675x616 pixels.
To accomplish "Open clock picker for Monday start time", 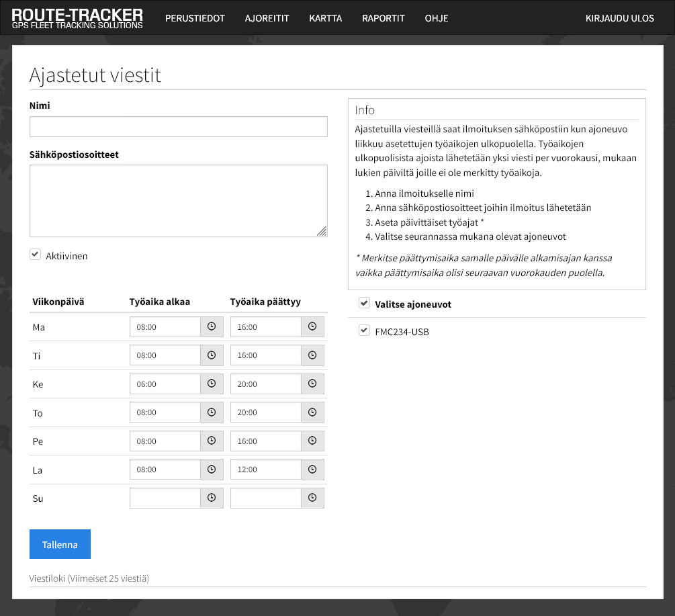I will 212,327.
